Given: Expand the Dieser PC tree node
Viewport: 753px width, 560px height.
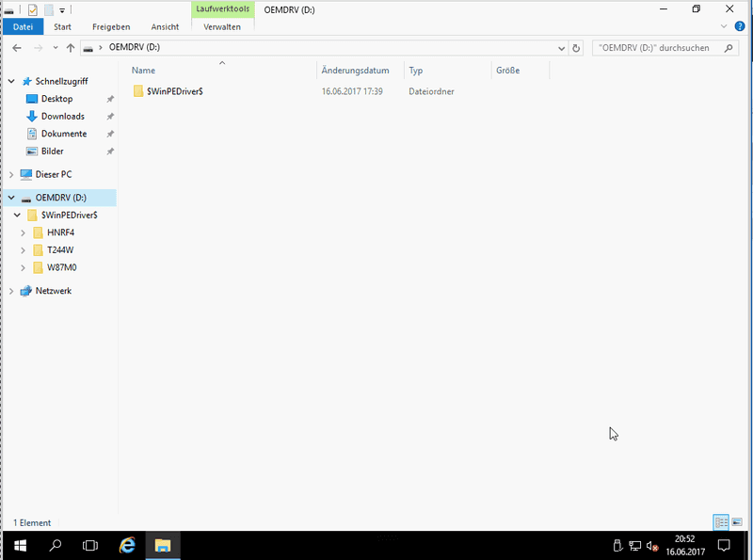Looking at the screenshot, I should pyautogui.click(x=11, y=175).
